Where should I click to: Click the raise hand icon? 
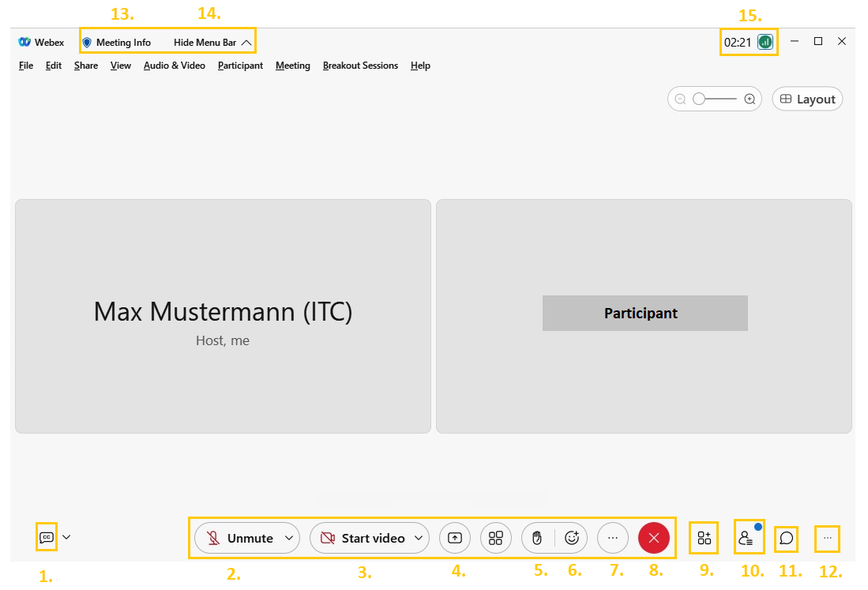pyautogui.click(x=537, y=538)
